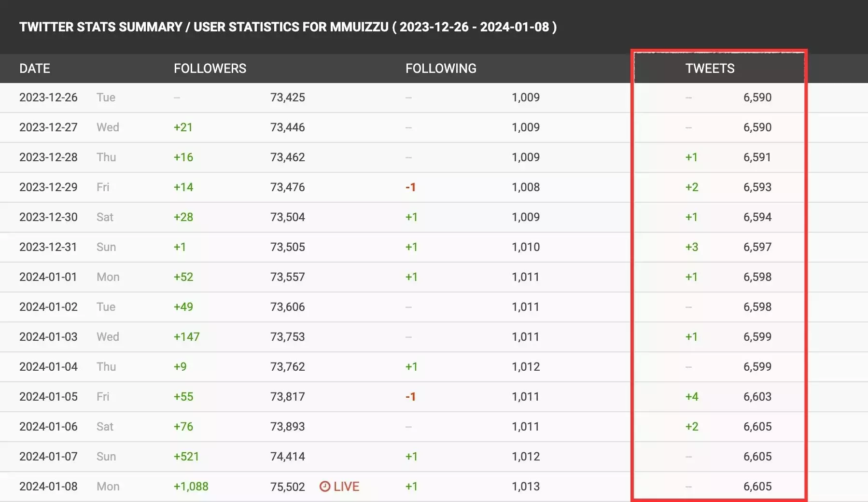The width and height of the screenshot is (868, 502).
Task: Select the date 2024-01-06
Action: [48, 426]
